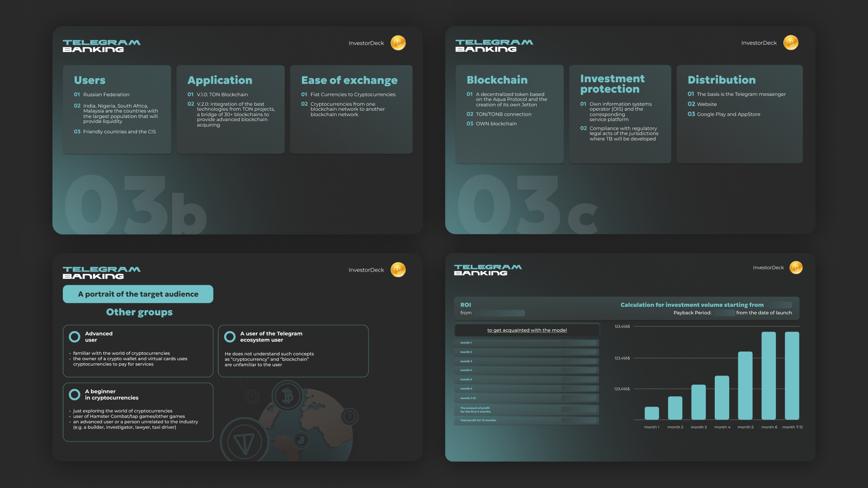
Task: Click the large Bitcoin coin above the globe
Action: pos(287,396)
